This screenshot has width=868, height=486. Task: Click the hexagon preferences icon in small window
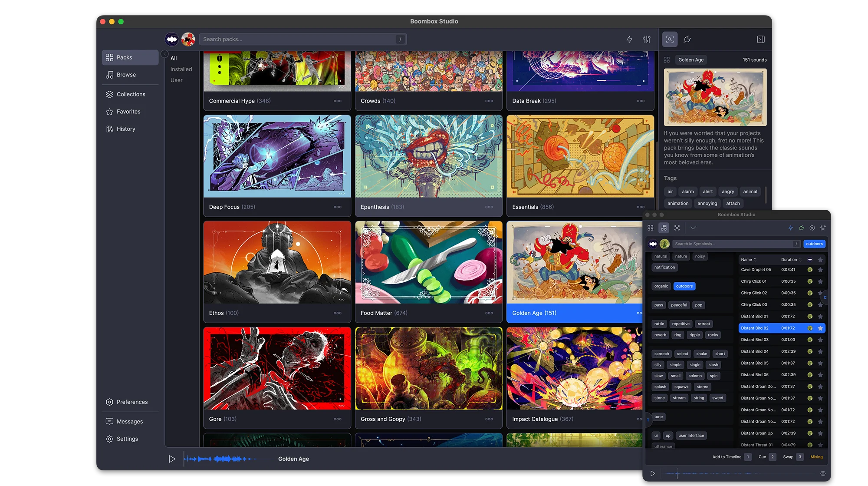[812, 228]
